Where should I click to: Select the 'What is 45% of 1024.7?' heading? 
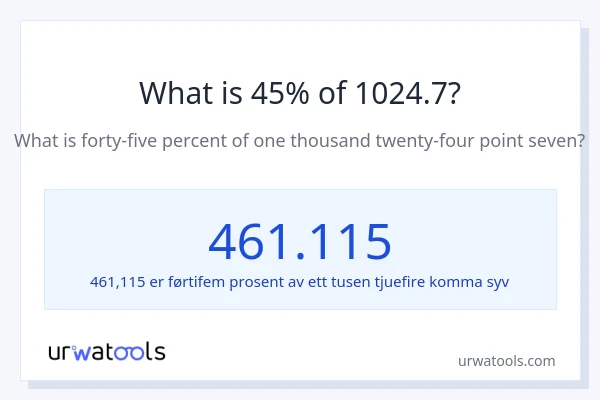click(x=300, y=93)
